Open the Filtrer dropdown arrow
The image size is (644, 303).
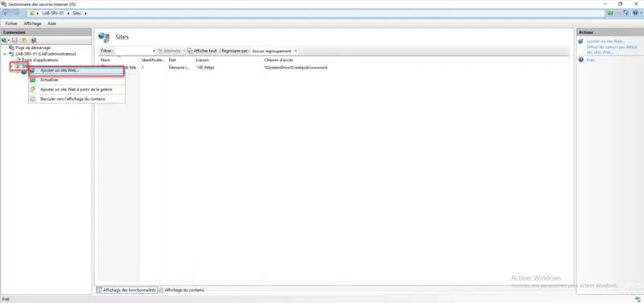pyautogui.click(x=154, y=51)
